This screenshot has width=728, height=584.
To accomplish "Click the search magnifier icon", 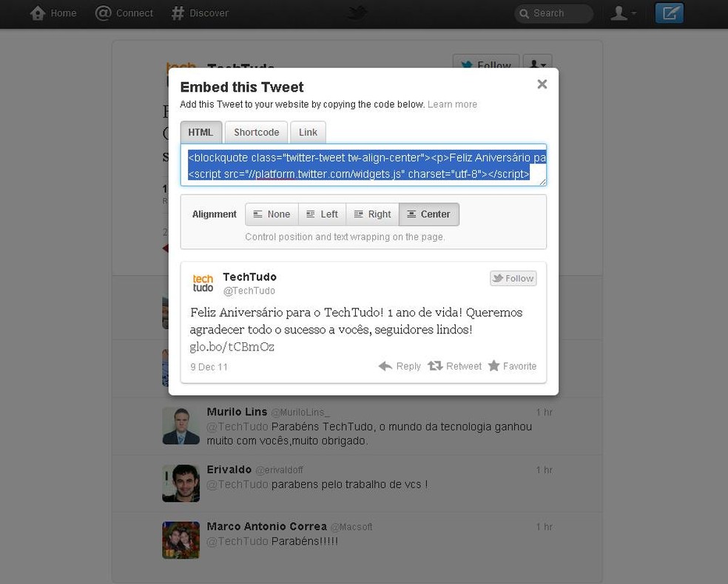I will click(525, 13).
